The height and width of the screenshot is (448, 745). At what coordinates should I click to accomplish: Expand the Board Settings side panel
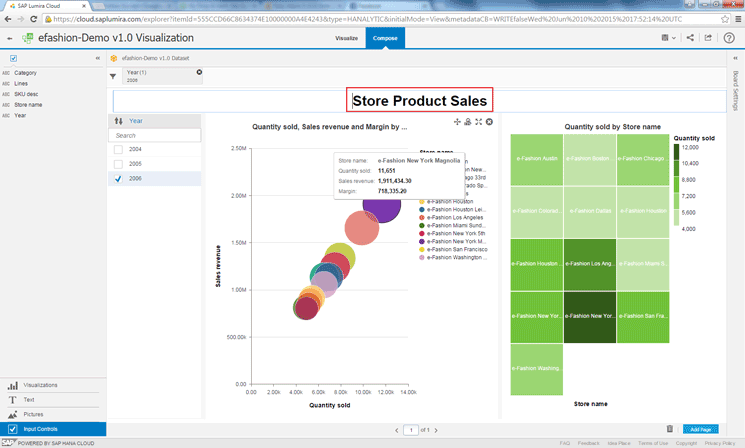pyautogui.click(x=736, y=59)
